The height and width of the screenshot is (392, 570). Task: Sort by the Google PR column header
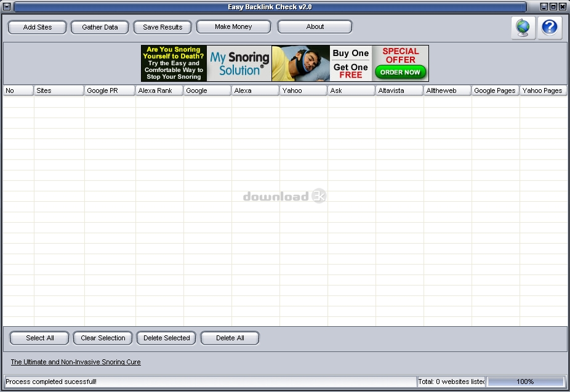click(x=110, y=90)
